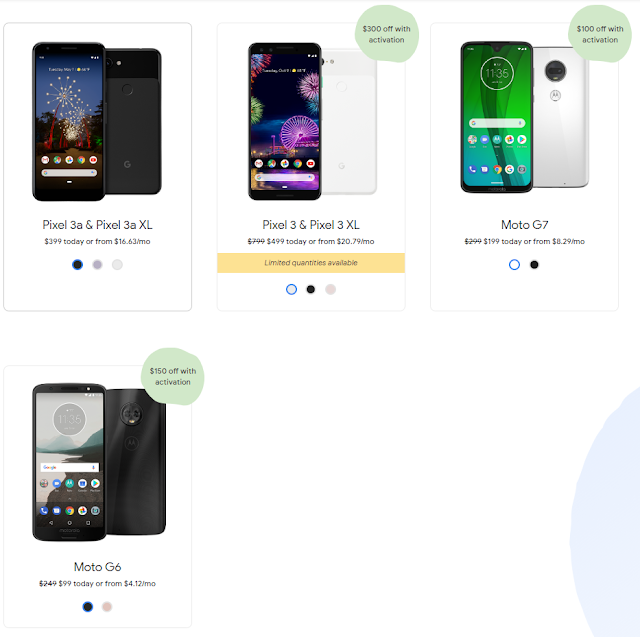Select white color for Pixel 3
Viewport: 640px width, 637px height.
291,289
